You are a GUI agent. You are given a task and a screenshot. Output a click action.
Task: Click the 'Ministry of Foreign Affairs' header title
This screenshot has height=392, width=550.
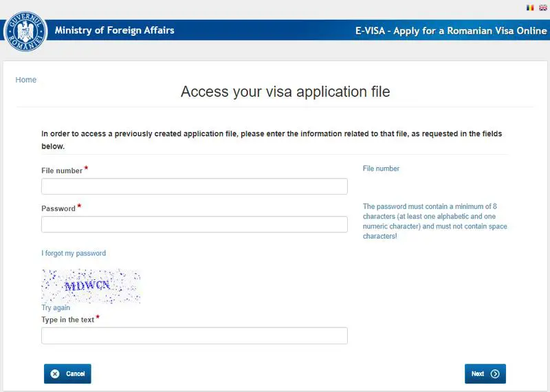pos(114,30)
